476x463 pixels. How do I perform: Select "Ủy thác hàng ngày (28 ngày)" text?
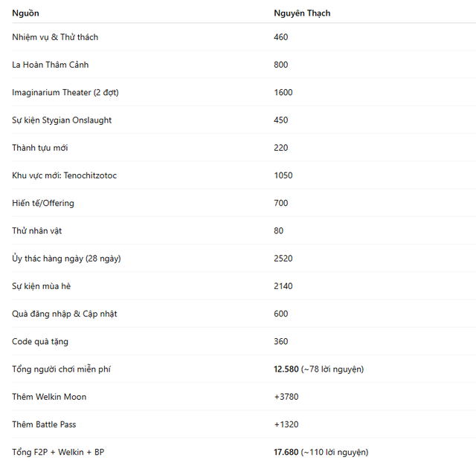click(x=66, y=259)
